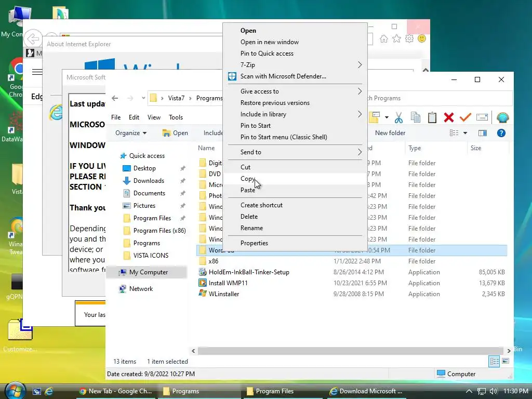Click the Rename toolbar icon
The height and width of the screenshot is (399, 532).
pyautogui.click(x=482, y=117)
